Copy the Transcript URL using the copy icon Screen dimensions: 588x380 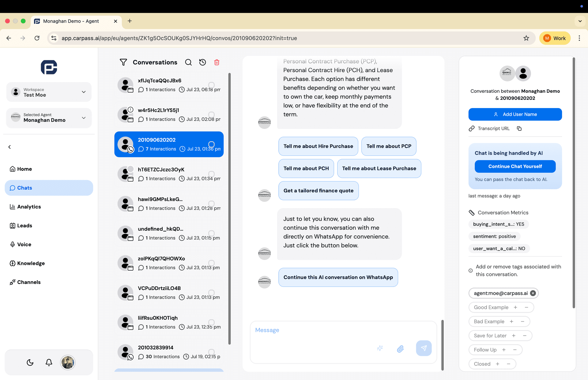click(x=519, y=128)
